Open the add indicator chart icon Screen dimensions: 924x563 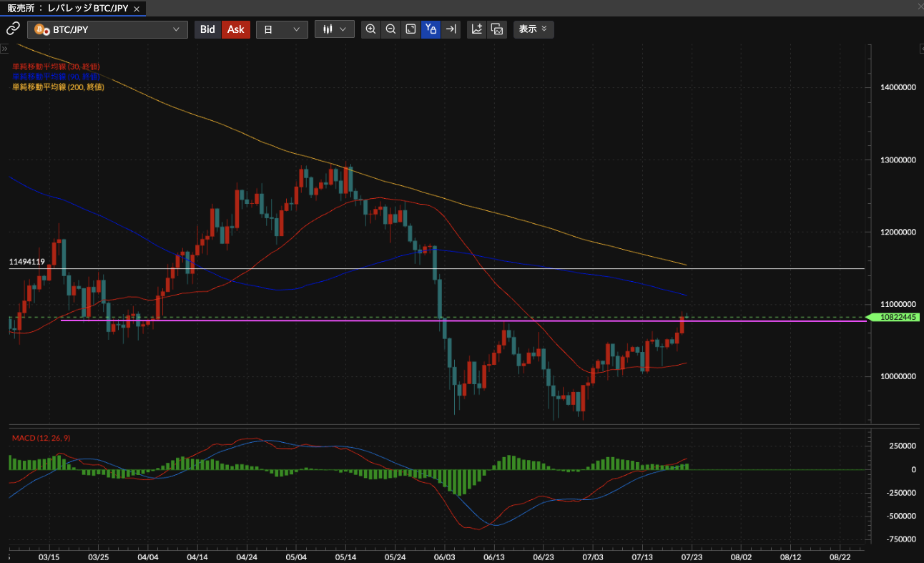477,29
